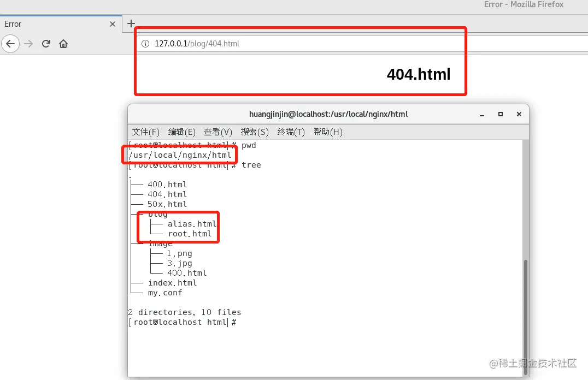Click the terminal vertical scrollbar

(526, 317)
